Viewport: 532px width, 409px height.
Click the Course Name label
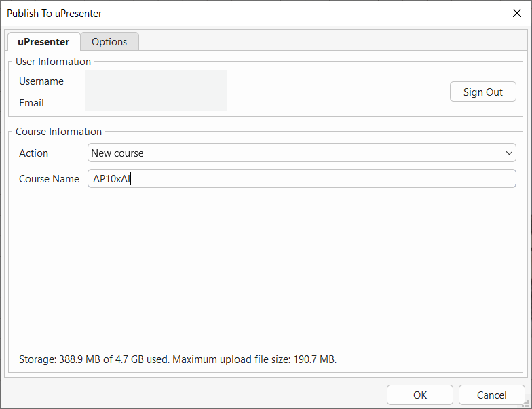49,179
